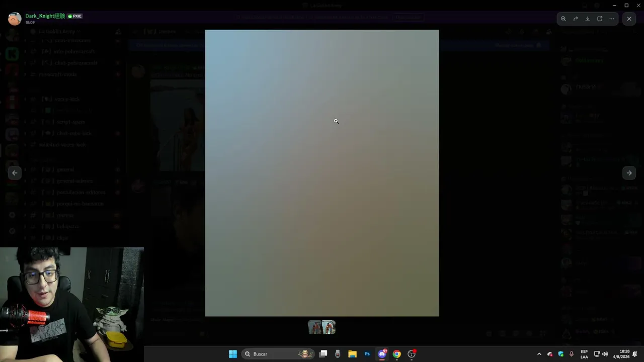The image size is (644, 362).
Task: Open Task View in the taskbar
Action: coord(324,354)
